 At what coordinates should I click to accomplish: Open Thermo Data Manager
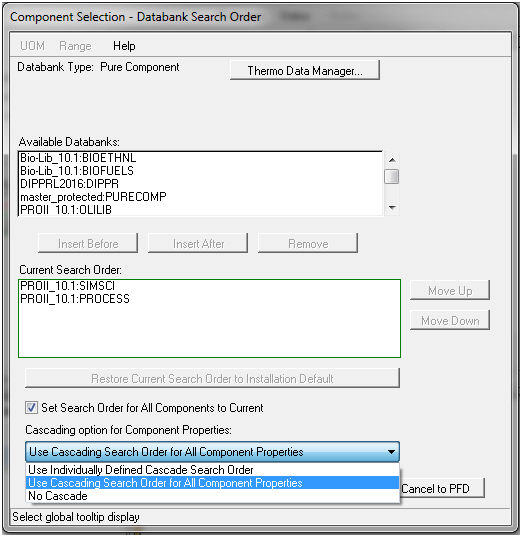305,71
